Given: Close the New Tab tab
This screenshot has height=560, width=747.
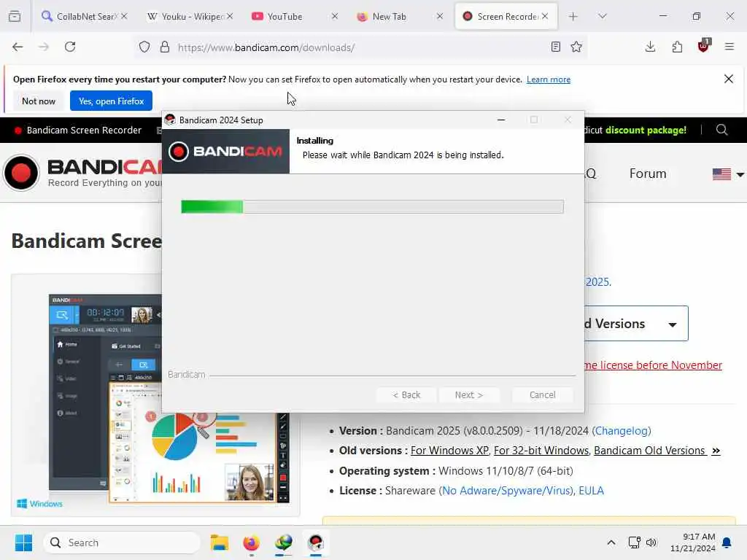Looking at the screenshot, I should pos(440,16).
